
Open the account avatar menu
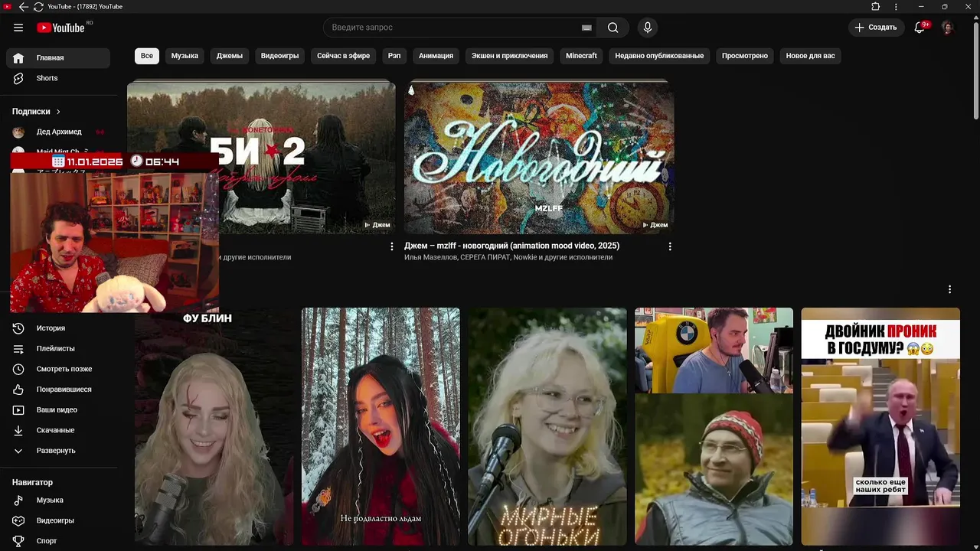coord(948,28)
